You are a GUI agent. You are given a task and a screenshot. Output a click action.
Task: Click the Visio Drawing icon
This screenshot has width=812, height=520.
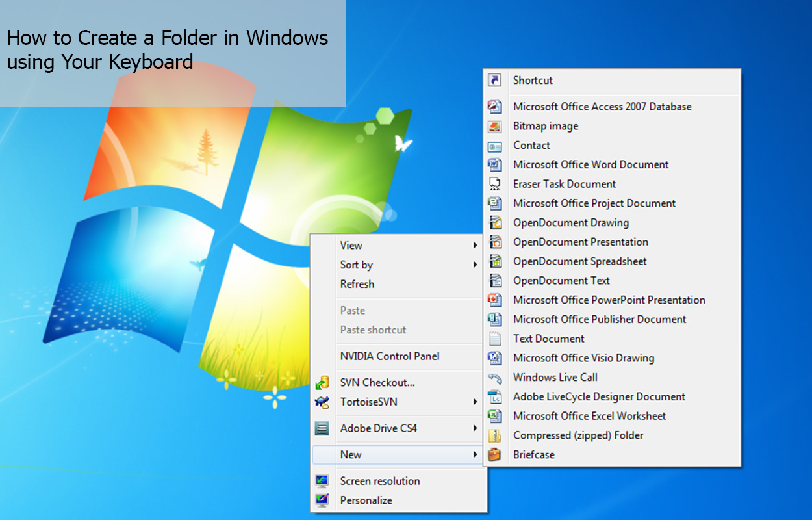(495, 358)
